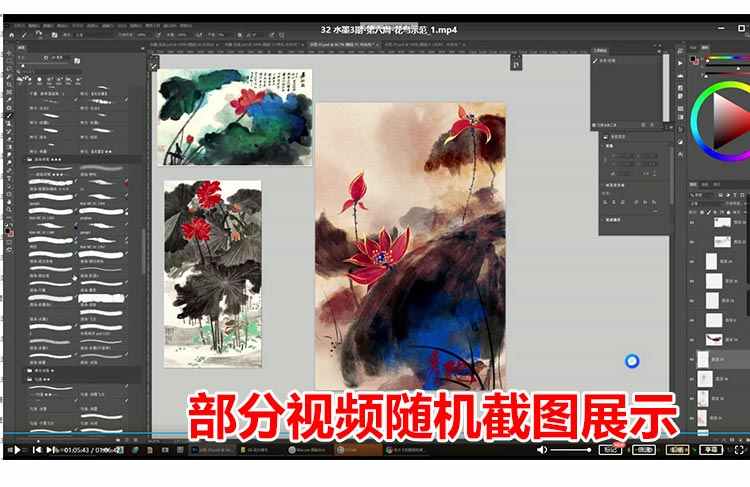This screenshot has height=487, width=750.
Task: Click the type layer filter icon
Action: pyautogui.click(x=735, y=196)
